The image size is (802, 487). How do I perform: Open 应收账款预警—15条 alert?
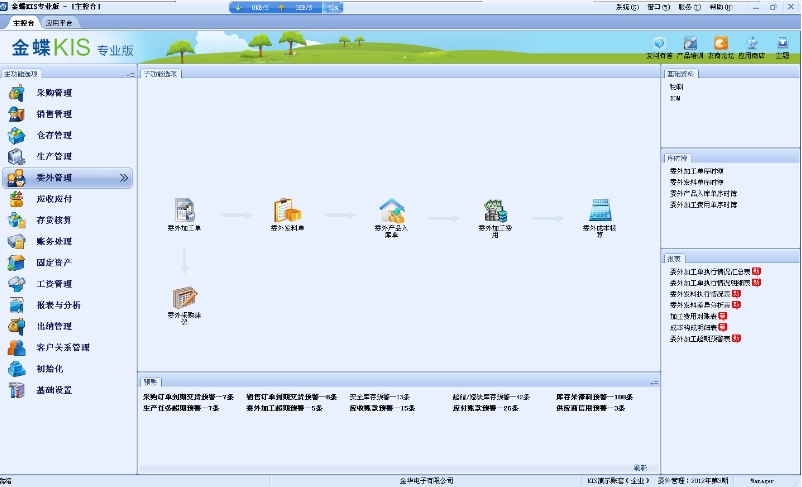pos(382,408)
